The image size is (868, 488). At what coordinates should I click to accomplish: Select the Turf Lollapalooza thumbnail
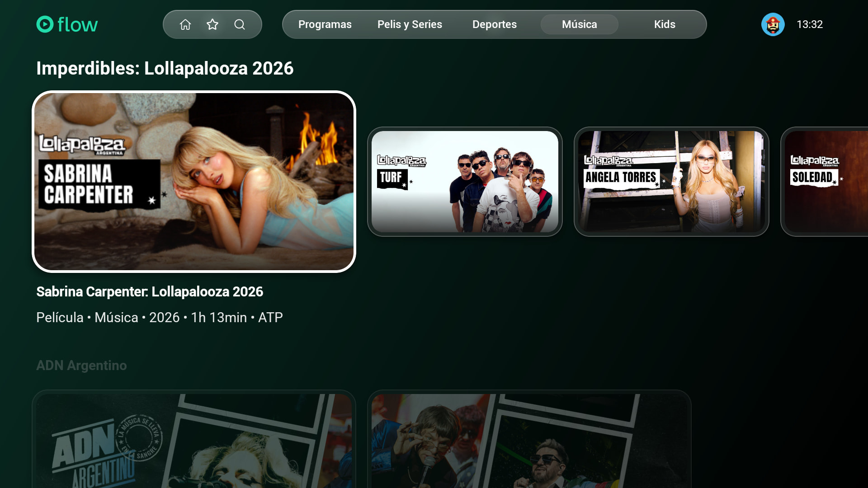click(x=465, y=182)
